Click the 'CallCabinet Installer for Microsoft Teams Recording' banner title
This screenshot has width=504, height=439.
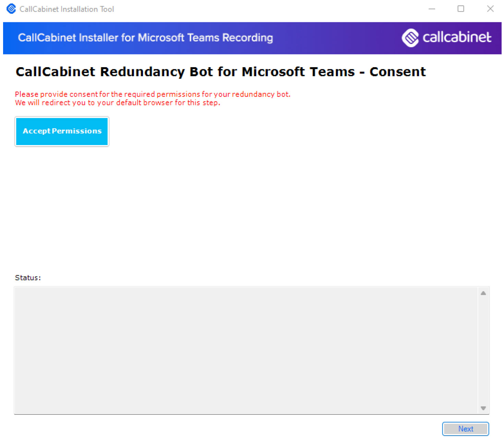pyautogui.click(x=145, y=38)
